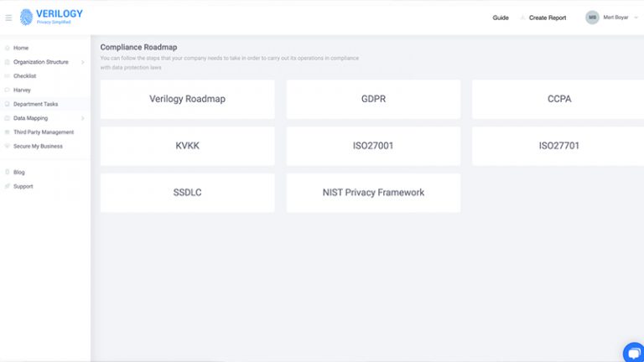
Task: Open Third Party Management menu item
Action: pyautogui.click(x=44, y=132)
